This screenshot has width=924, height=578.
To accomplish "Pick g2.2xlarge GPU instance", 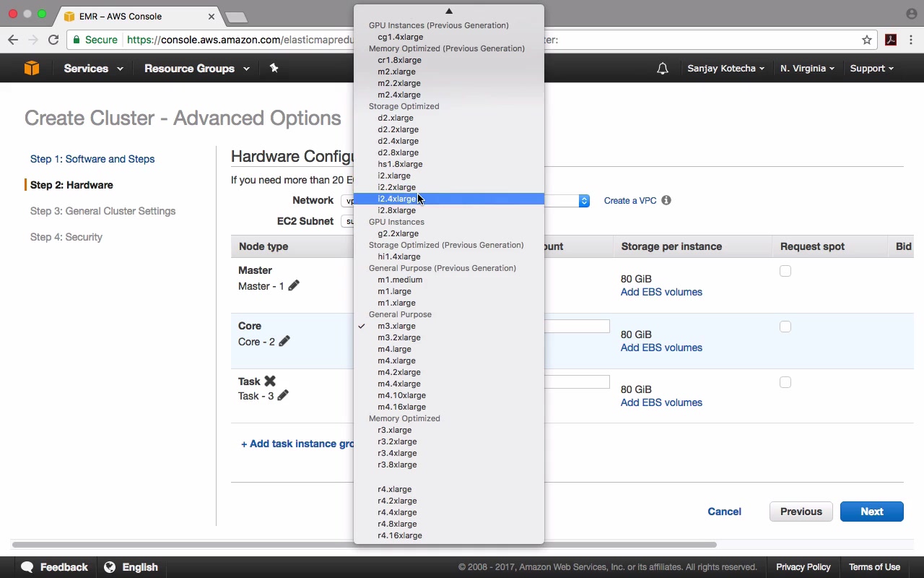I will [448, 233].
